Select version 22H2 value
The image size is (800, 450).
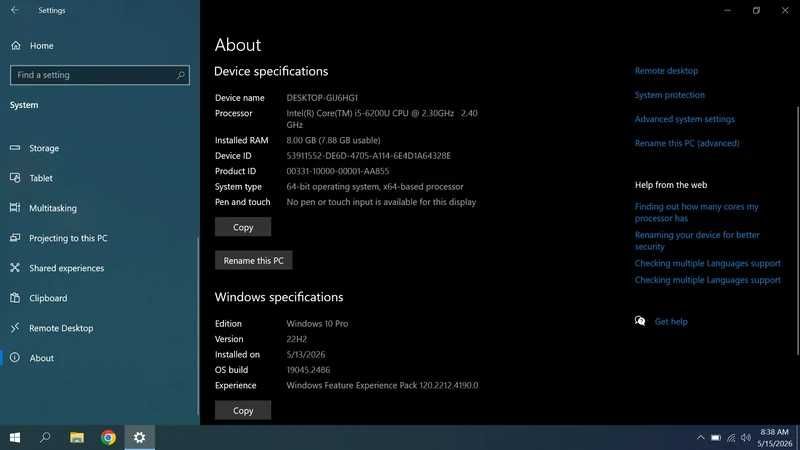point(296,339)
